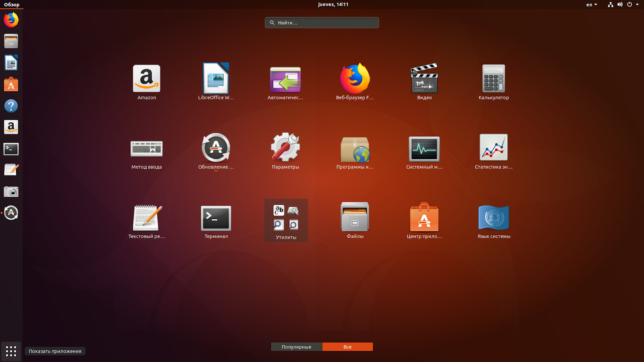Click the Firefox icon in the dock
This screenshot has width=644, height=362.
11,20
